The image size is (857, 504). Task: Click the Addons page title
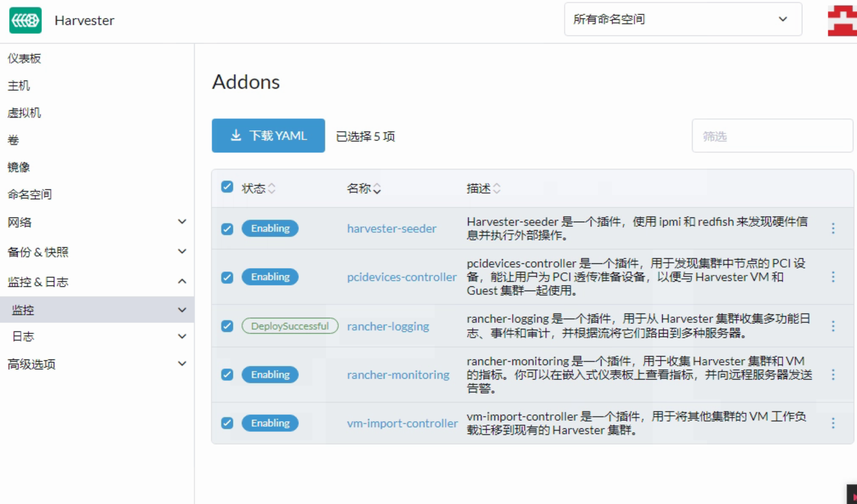tap(246, 82)
